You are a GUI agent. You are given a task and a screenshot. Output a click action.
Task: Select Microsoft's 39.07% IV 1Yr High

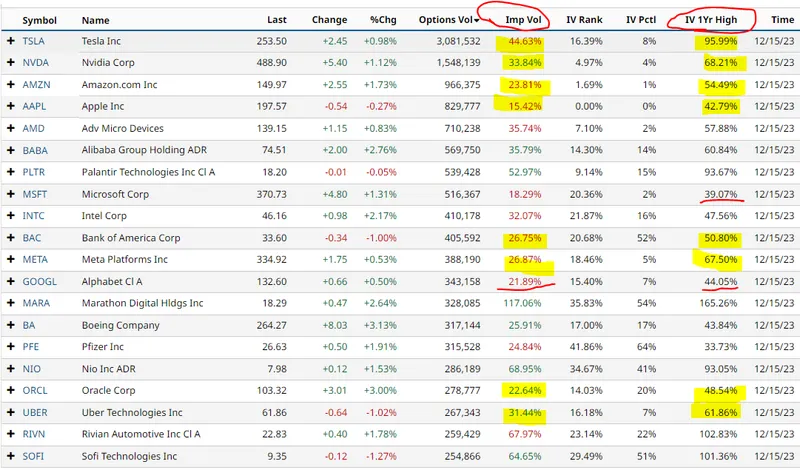point(721,194)
